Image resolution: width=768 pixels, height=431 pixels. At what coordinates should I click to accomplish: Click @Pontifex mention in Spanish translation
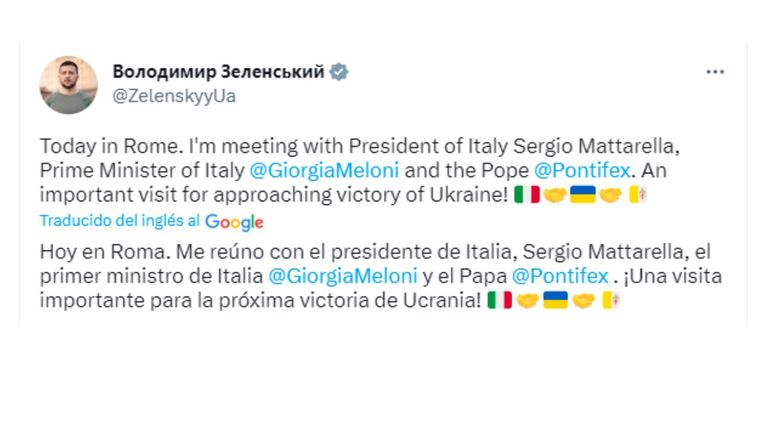coord(560,276)
